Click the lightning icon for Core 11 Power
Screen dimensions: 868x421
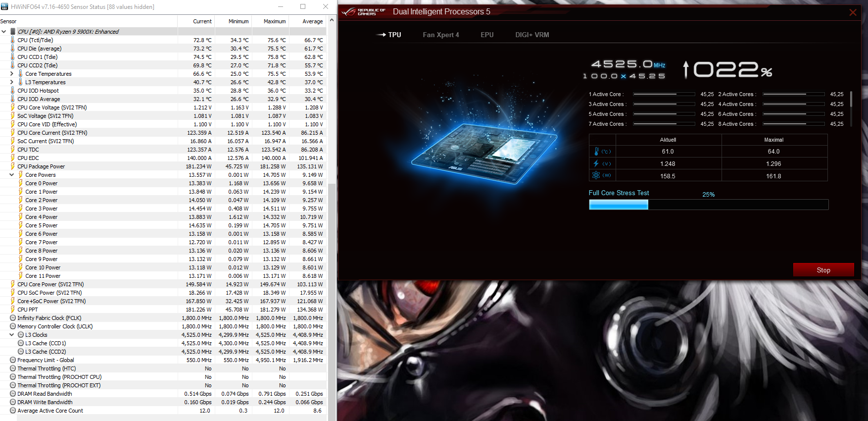tap(21, 275)
